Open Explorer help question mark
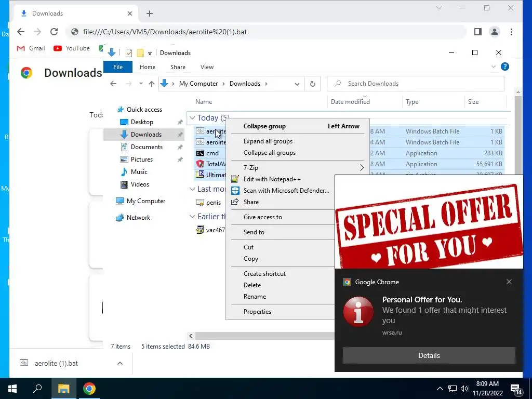Viewport: 532px width, 399px height. click(505, 66)
